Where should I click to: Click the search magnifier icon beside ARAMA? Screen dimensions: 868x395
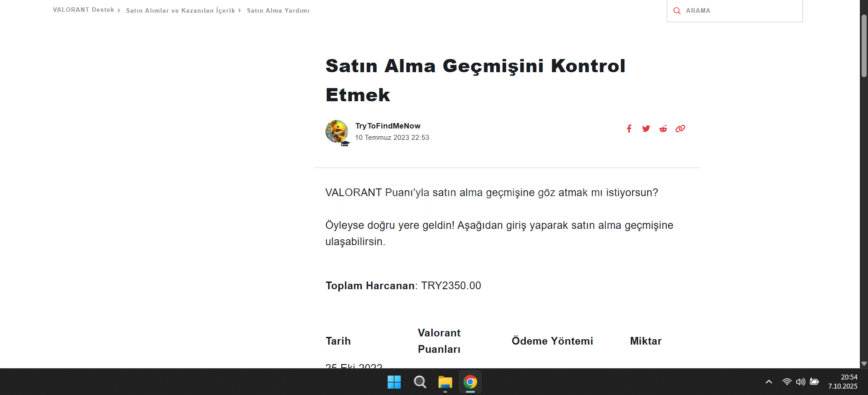pyautogui.click(x=677, y=11)
